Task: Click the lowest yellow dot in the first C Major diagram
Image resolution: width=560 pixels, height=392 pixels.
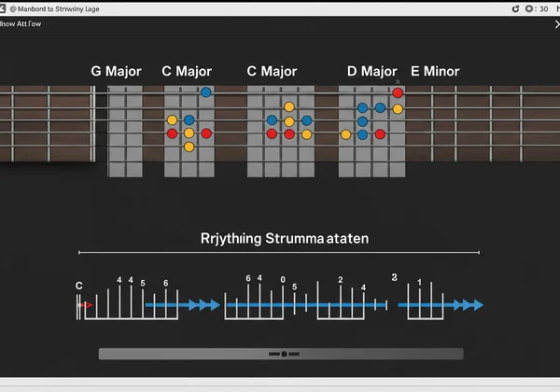Action: pos(189,147)
